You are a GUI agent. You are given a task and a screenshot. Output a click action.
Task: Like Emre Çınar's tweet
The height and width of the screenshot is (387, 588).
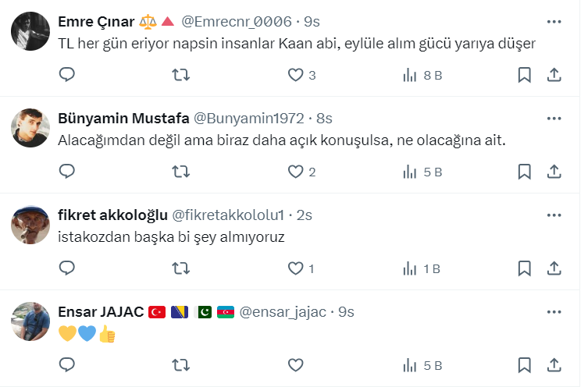(x=295, y=75)
